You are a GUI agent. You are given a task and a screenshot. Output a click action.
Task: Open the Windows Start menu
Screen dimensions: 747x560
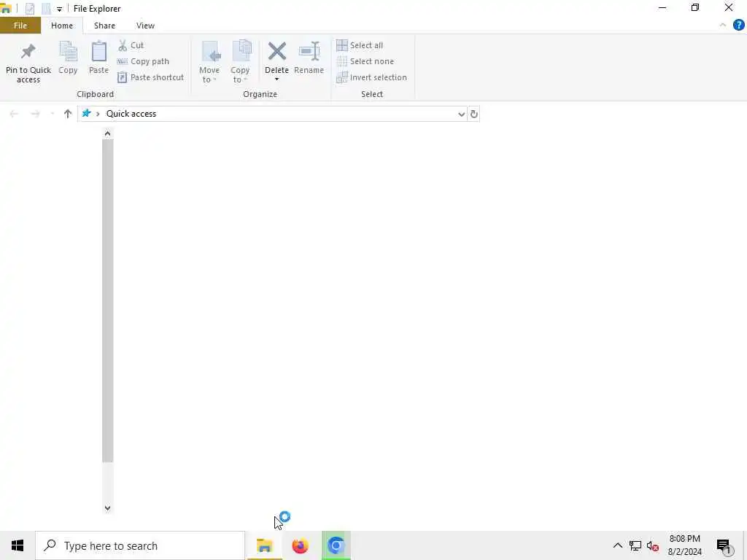click(18, 545)
